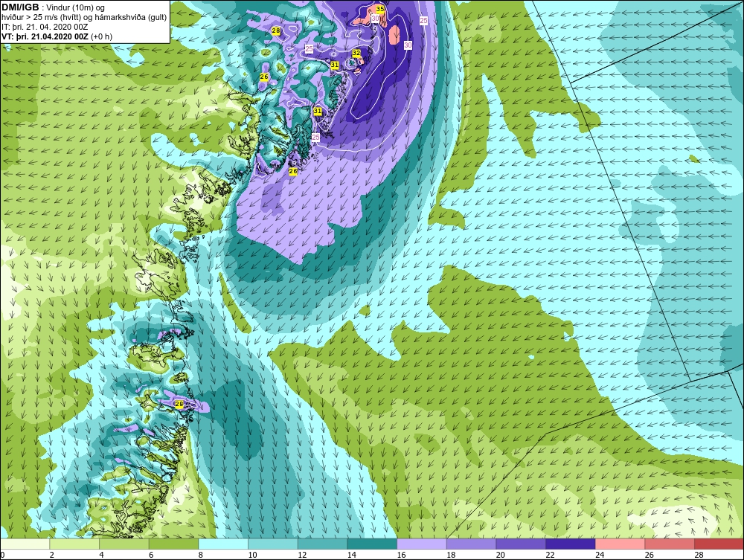Pick the 28+ m/s red legend swatch
Viewport: 744px width, 560px height.
[x=719, y=544]
